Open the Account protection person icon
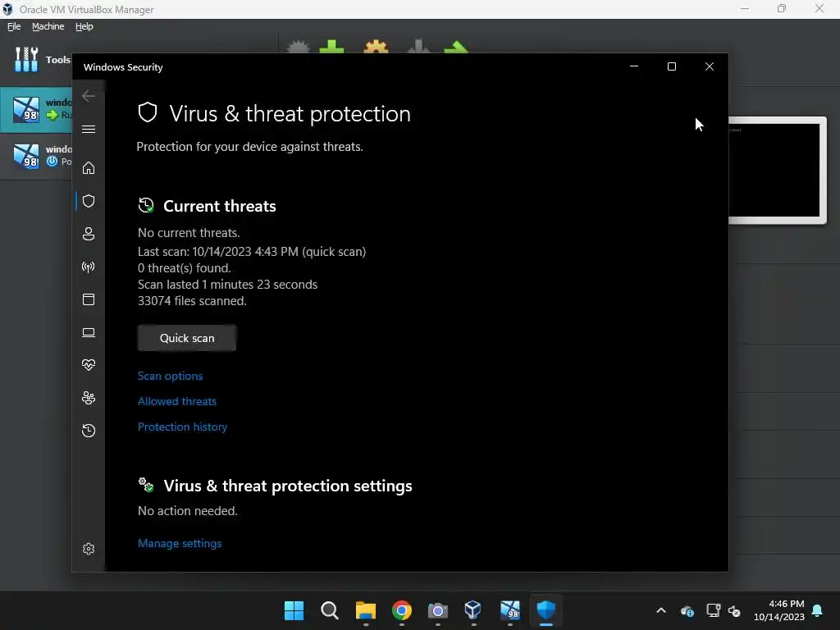Viewport: 840px width, 630px height. coord(89,234)
